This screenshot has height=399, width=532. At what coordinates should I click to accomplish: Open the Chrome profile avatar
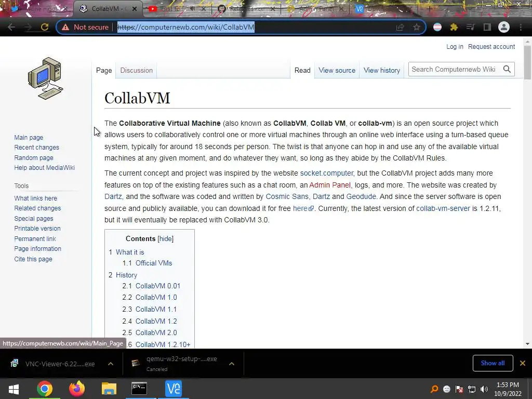click(504, 27)
